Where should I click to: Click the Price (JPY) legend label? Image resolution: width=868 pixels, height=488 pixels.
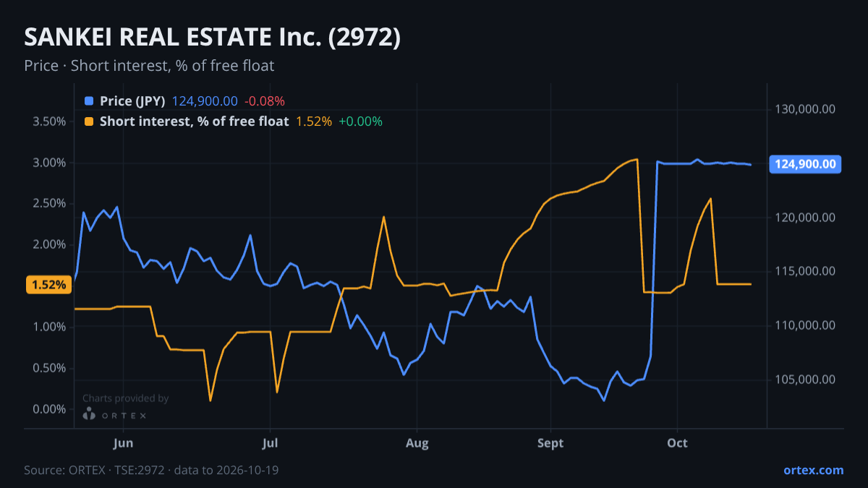pyautogui.click(x=133, y=101)
